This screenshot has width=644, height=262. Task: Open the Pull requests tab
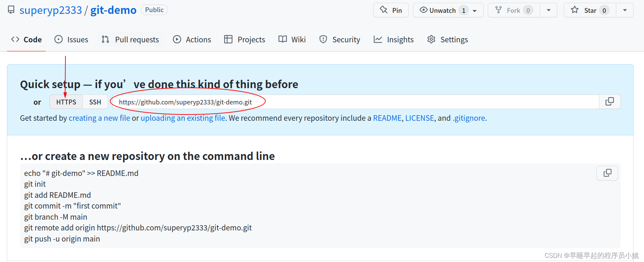coord(130,40)
